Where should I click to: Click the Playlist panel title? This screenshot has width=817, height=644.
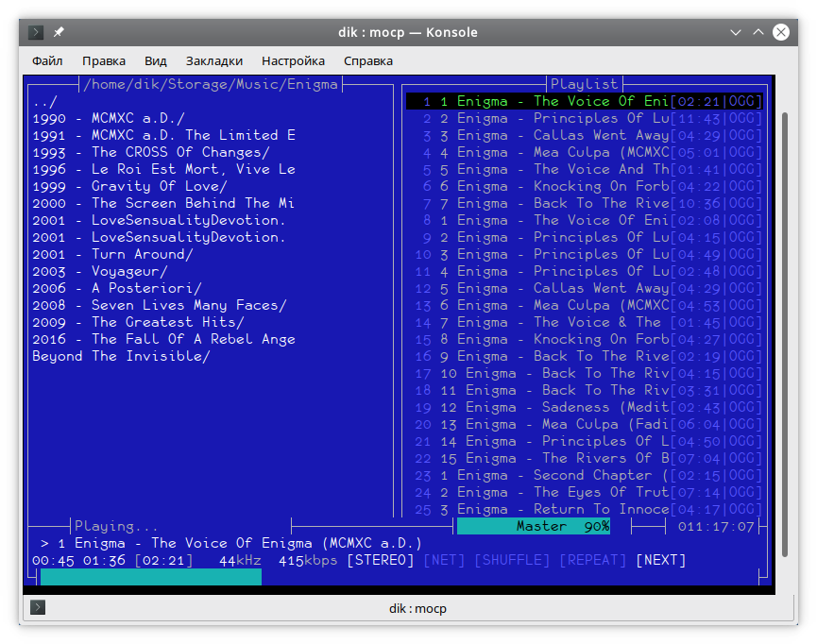click(x=584, y=84)
